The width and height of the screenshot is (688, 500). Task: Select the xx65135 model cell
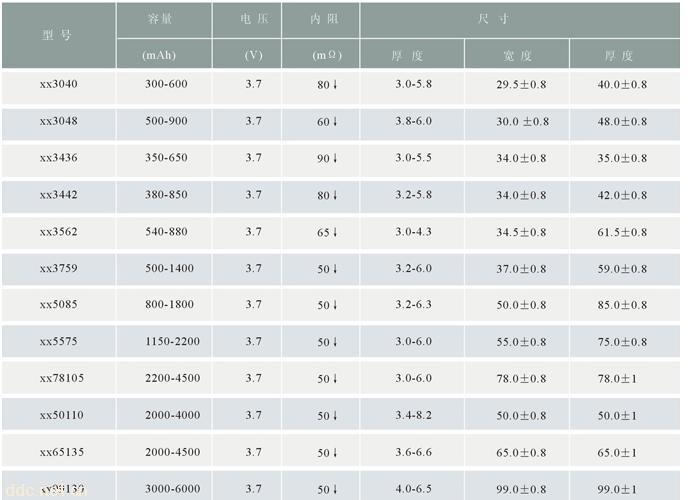59,451
